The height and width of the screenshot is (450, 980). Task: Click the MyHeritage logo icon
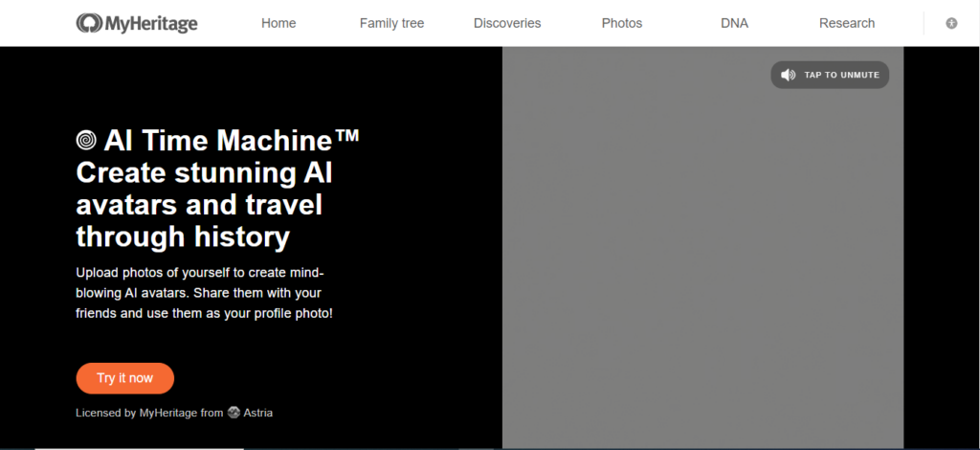pos(89,23)
